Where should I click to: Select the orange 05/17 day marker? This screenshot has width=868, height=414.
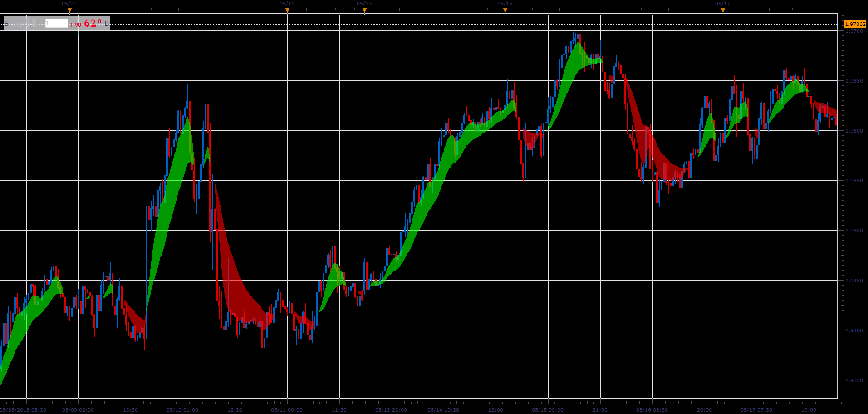(x=723, y=10)
